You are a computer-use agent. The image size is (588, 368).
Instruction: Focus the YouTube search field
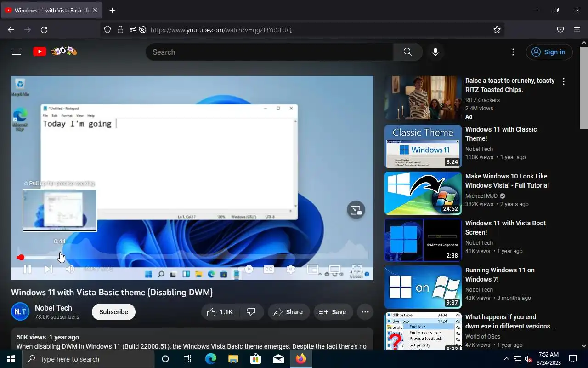coord(270,52)
